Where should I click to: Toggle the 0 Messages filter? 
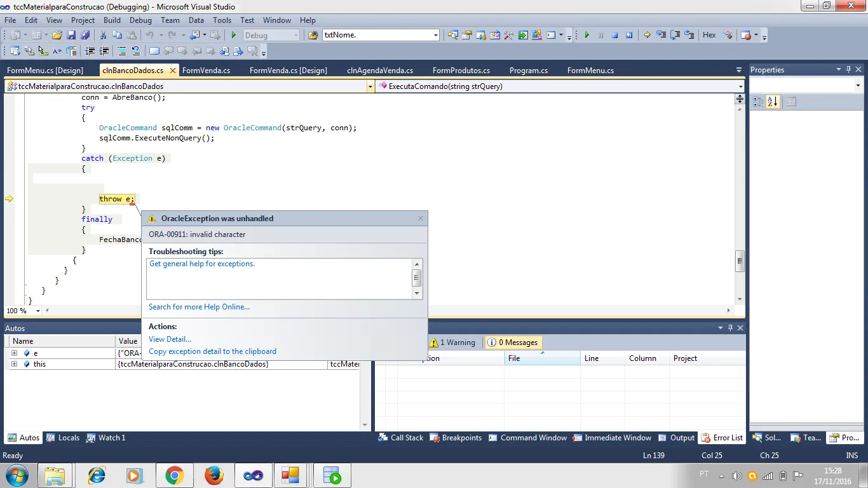512,342
